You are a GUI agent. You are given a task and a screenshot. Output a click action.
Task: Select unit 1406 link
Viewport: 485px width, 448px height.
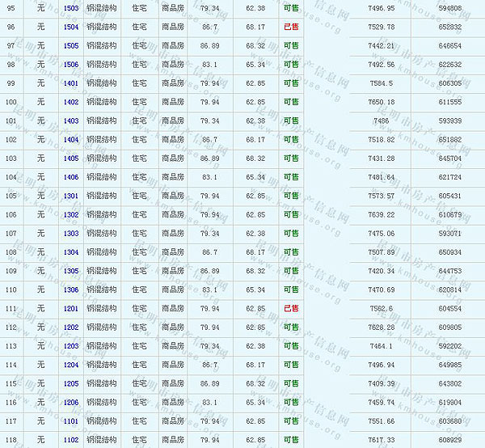[x=71, y=177]
